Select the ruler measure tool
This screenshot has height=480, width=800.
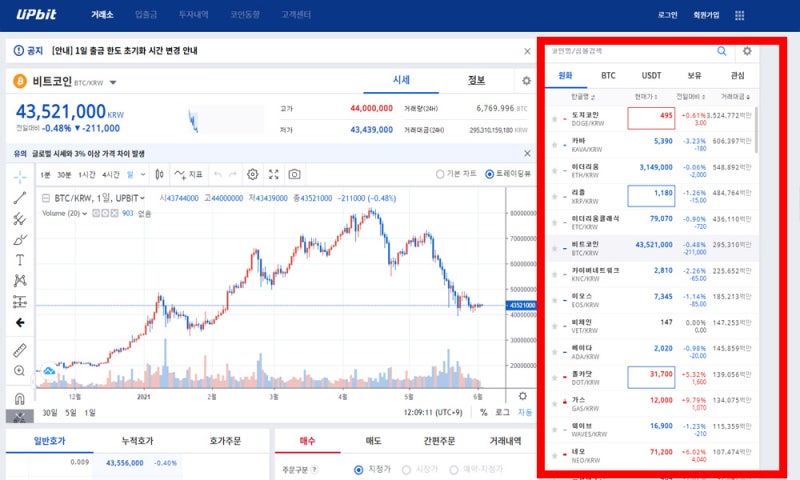pos(19,350)
